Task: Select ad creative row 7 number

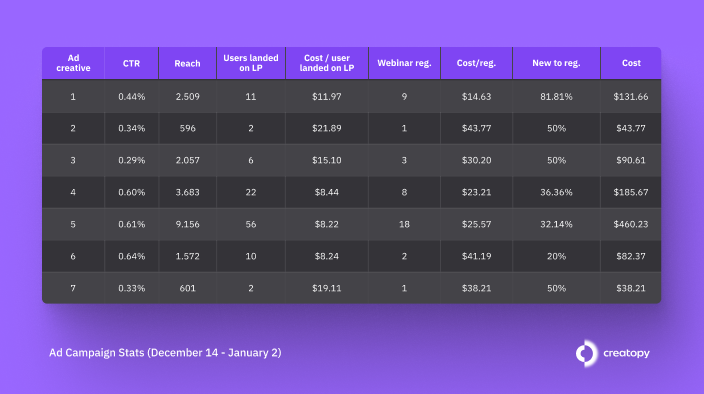Action: coord(73,288)
